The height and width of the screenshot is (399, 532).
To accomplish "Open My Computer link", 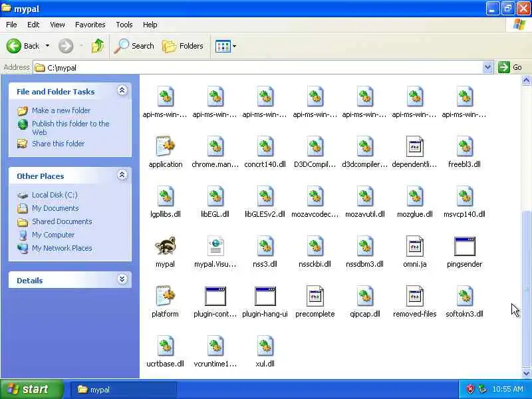I will [53, 235].
